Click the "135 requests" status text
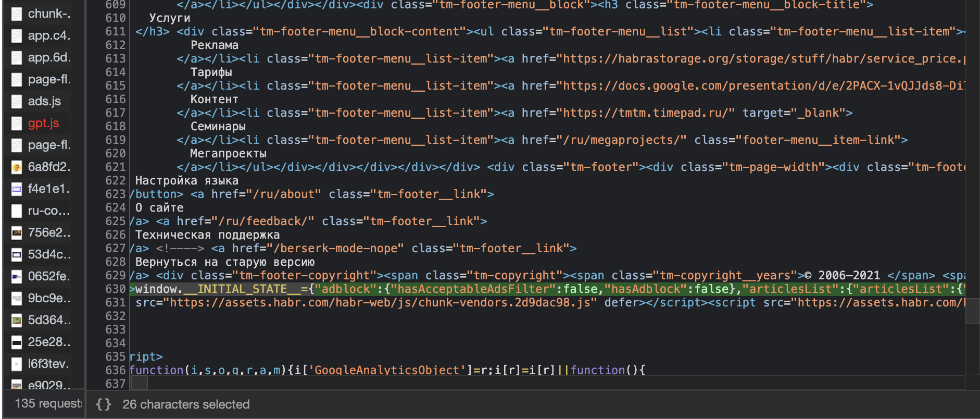Image resolution: width=980 pixels, height=419 pixels. (x=48, y=403)
